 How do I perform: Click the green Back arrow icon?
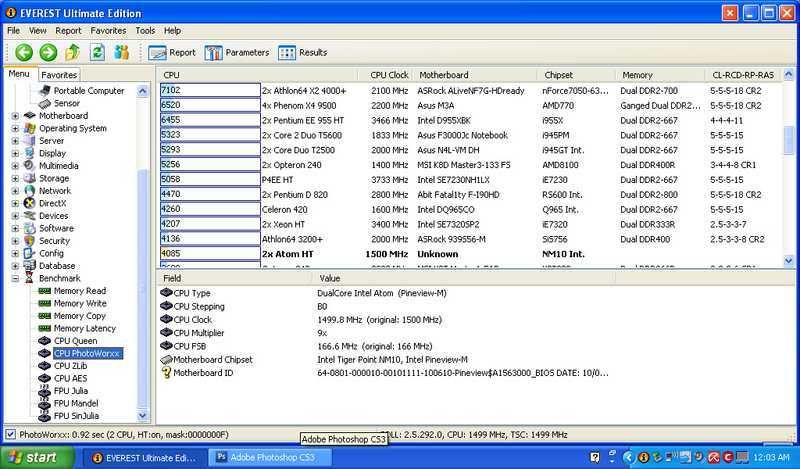23,52
